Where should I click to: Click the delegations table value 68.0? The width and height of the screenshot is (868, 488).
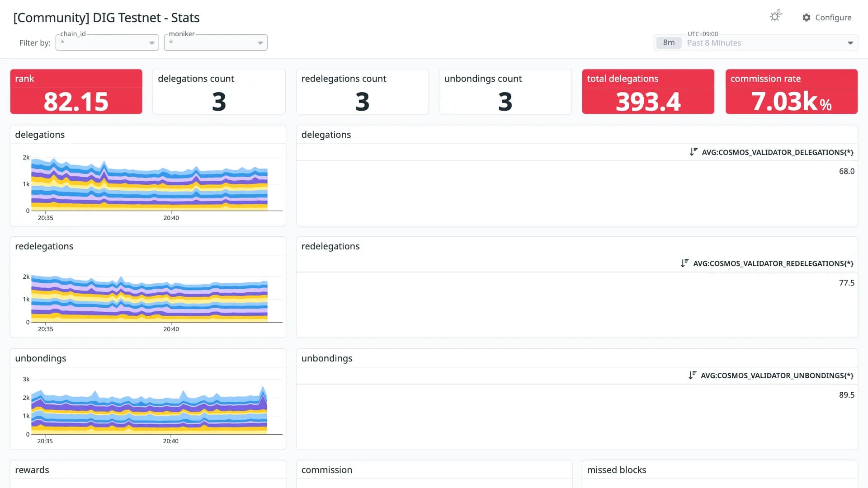[847, 171]
